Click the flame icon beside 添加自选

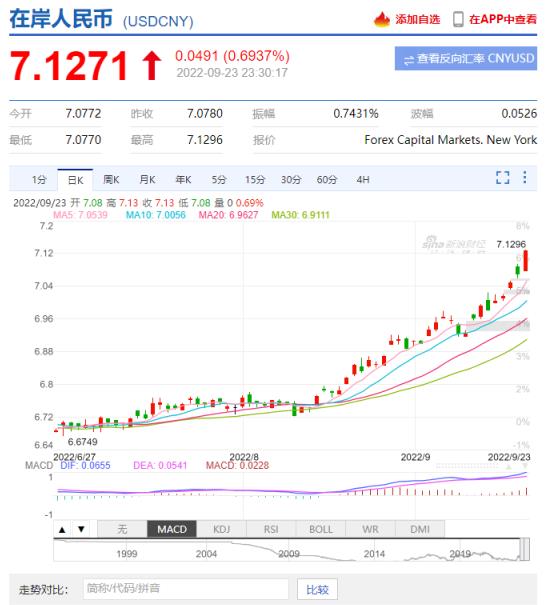click(x=382, y=19)
